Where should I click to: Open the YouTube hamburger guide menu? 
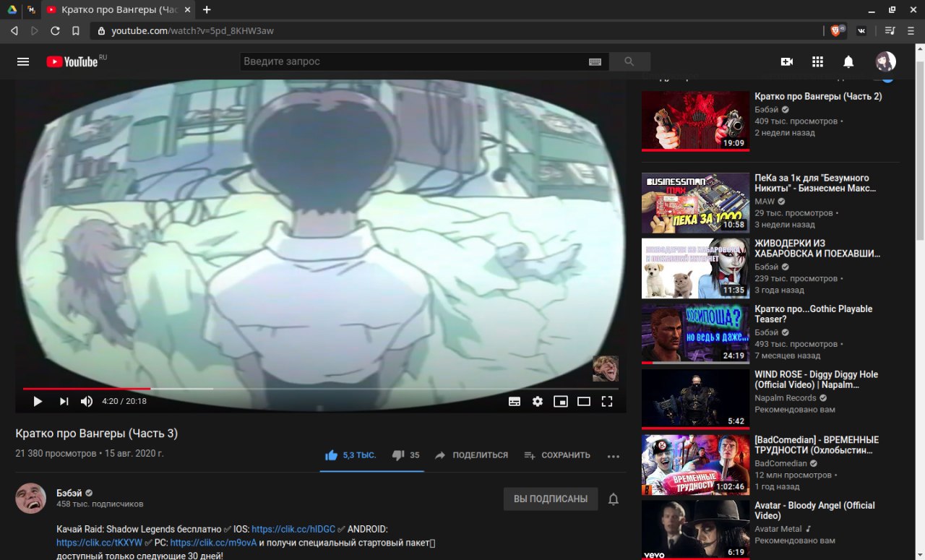(x=23, y=62)
